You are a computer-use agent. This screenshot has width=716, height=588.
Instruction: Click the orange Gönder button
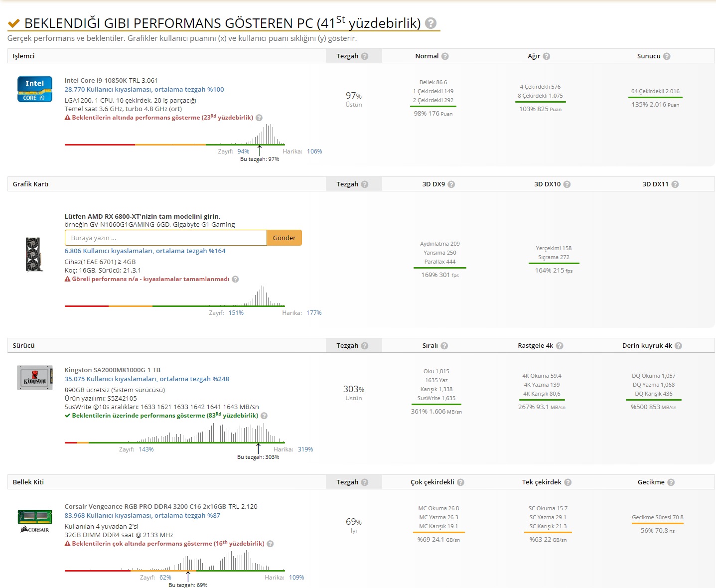point(285,238)
